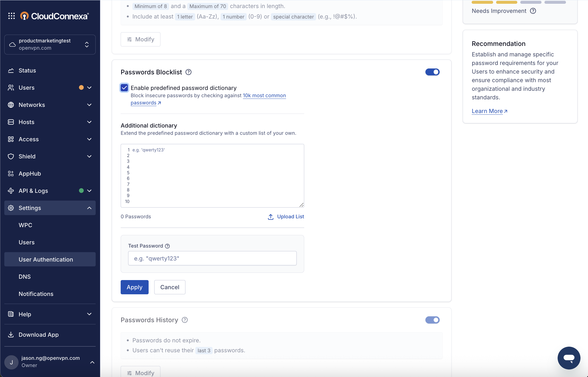Click the Test Password input field
The height and width of the screenshot is (377, 588).
(x=212, y=258)
